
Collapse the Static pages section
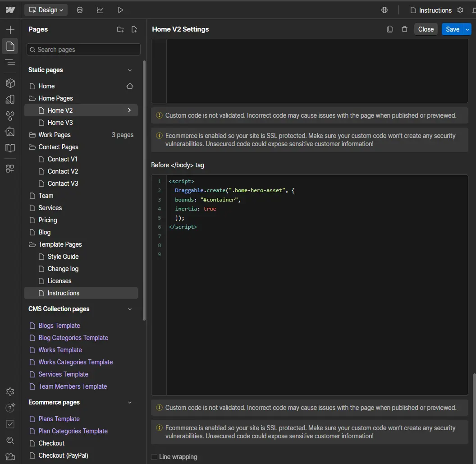[130, 70]
